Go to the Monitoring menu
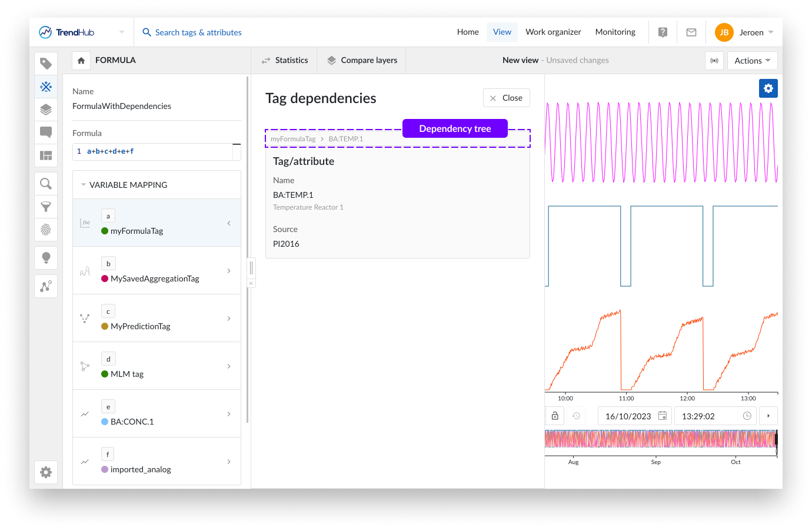Viewport: 812px width, 530px height. click(x=615, y=32)
